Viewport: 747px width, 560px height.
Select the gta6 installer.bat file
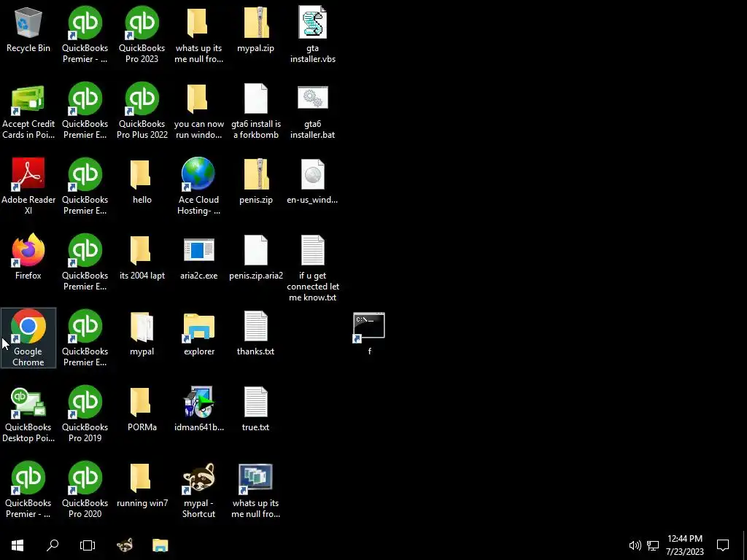pos(312,112)
